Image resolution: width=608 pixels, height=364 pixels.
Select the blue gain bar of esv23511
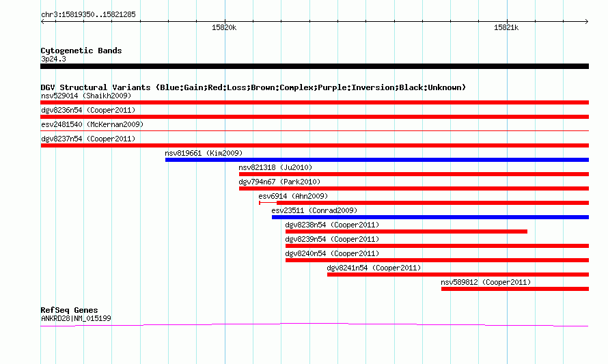point(430,217)
